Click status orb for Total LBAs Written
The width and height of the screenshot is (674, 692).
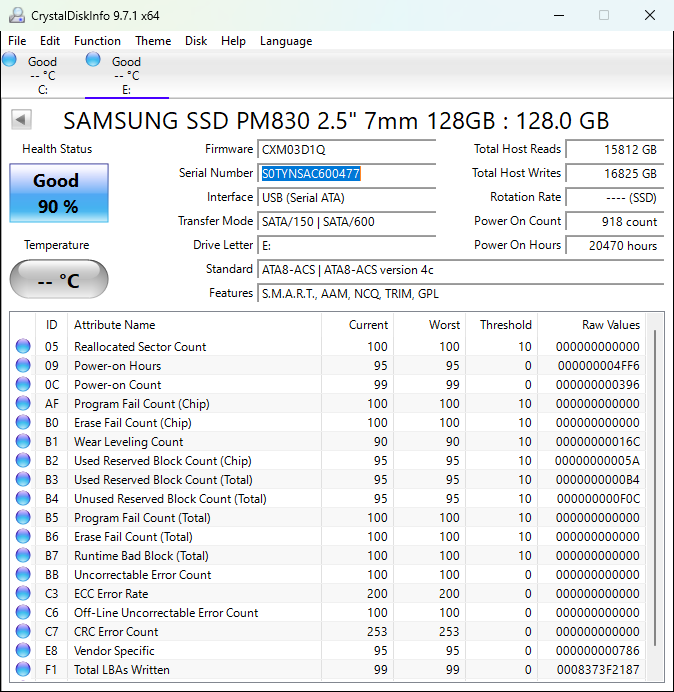[23, 669]
